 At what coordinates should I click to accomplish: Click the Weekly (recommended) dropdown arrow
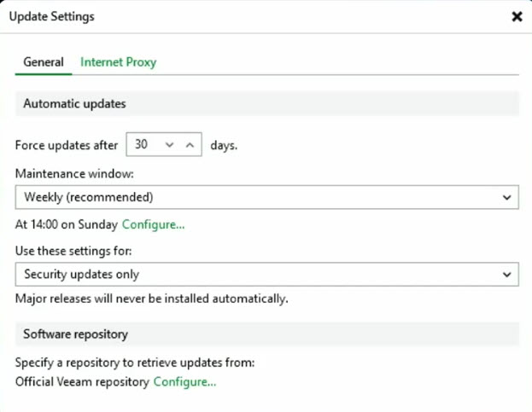(506, 197)
